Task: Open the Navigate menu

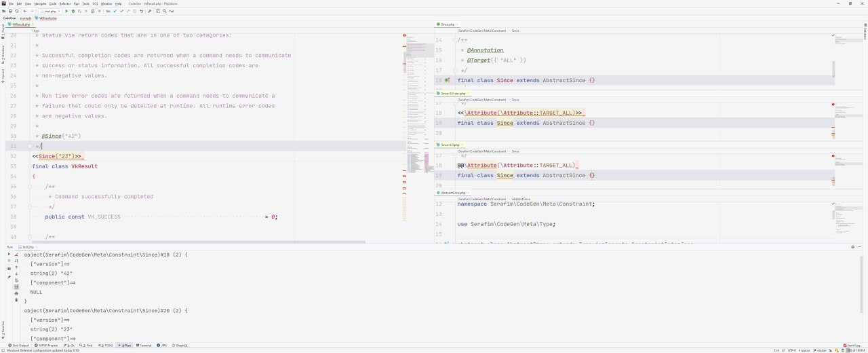Action: click(41, 3)
